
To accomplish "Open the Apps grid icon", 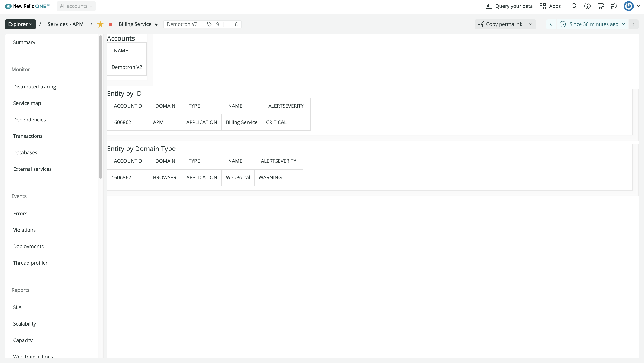I will click(x=543, y=6).
